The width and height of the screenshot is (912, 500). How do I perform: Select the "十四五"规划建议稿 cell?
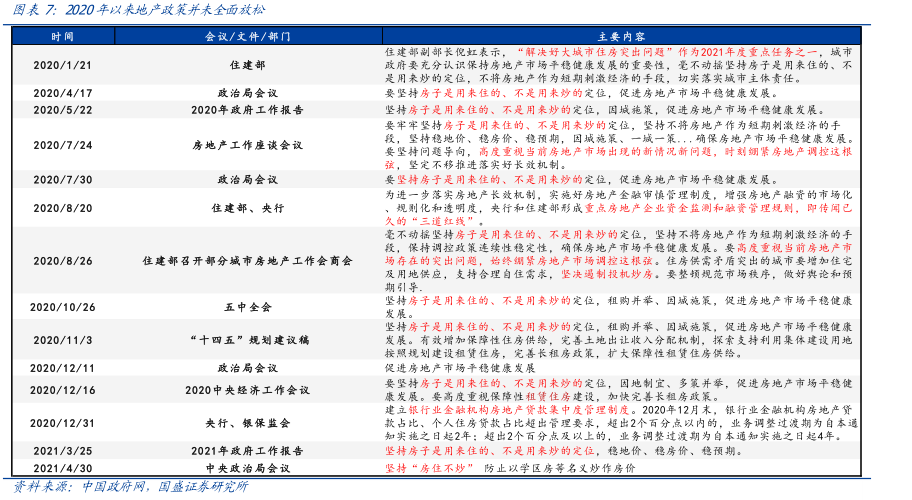pyautogui.click(x=247, y=340)
